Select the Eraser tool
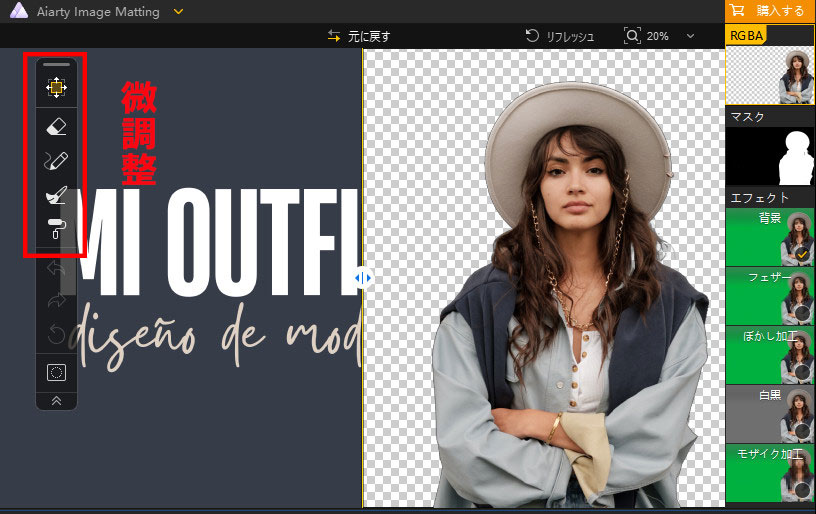 [x=56, y=126]
